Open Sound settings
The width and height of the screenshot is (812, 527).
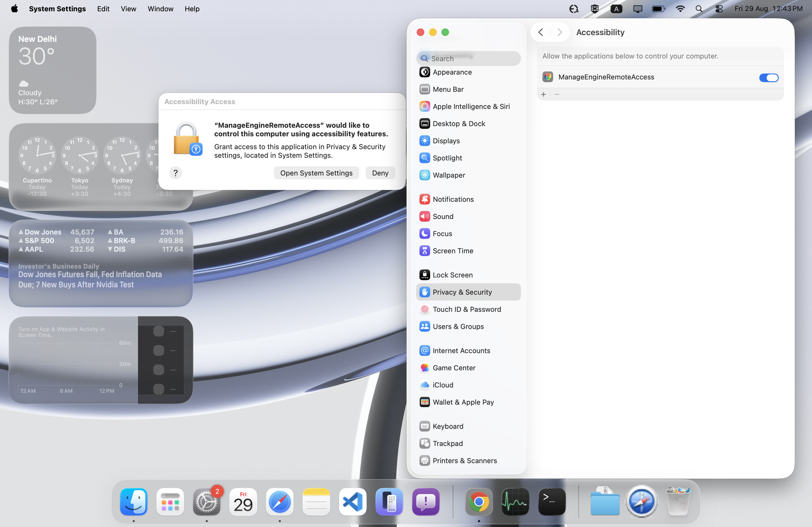[x=443, y=216]
